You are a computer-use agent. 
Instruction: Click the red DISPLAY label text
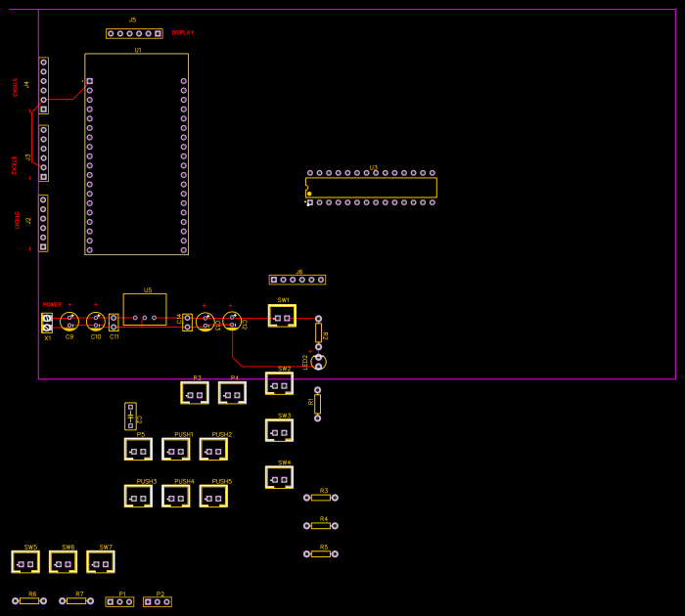183,32
